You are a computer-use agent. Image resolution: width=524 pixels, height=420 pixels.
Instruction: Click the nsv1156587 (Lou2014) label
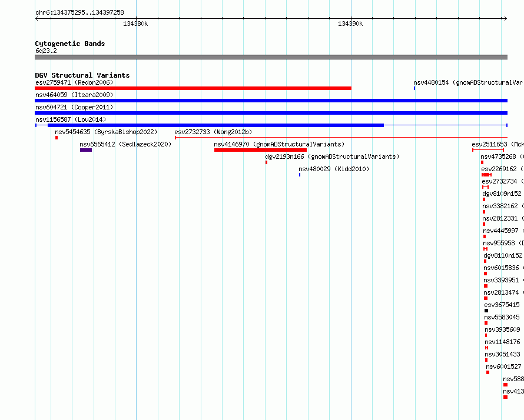tap(71, 119)
